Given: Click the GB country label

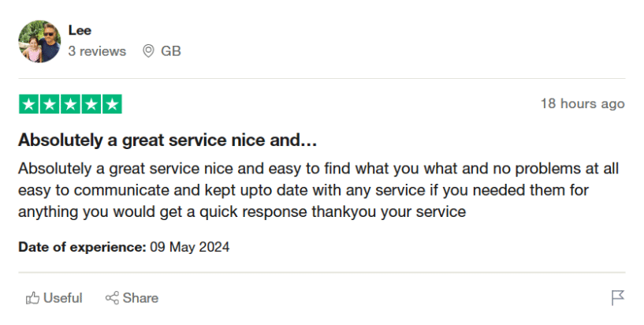Looking at the screenshot, I should click(171, 51).
